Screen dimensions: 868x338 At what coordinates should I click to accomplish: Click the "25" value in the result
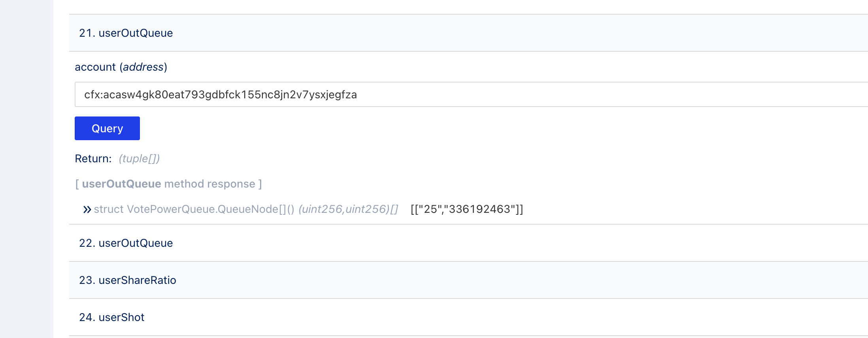(430, 209)
